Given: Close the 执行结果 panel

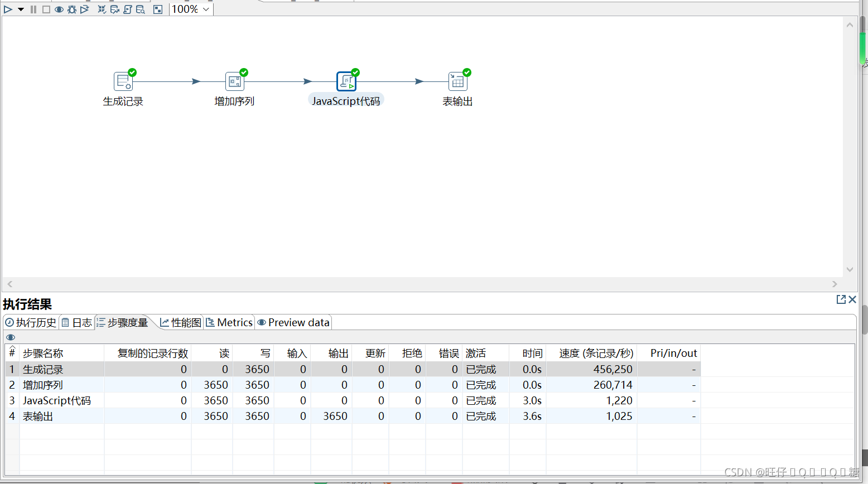Looking at the screenshot, I should pyautogui.click(x=852, y=299).
